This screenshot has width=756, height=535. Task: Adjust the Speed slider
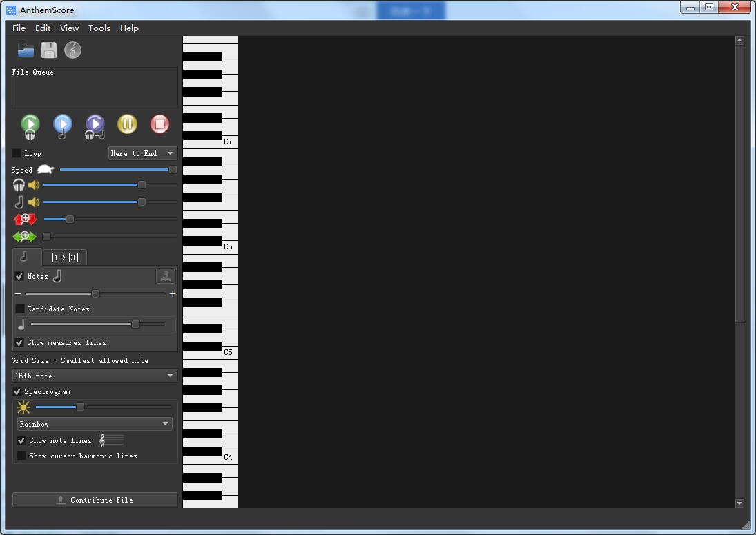[118, 170]
